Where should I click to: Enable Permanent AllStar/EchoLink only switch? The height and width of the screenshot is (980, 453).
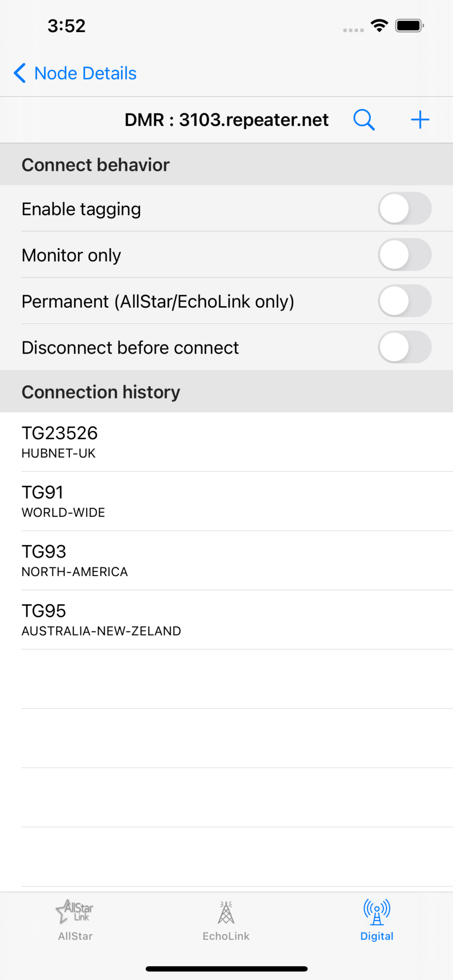coord(405,301)
